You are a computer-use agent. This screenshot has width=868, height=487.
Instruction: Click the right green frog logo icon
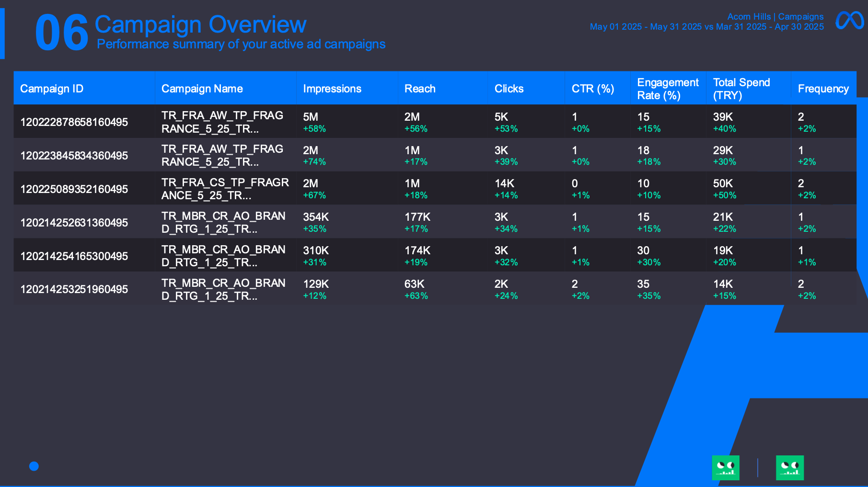pos(790,468)
